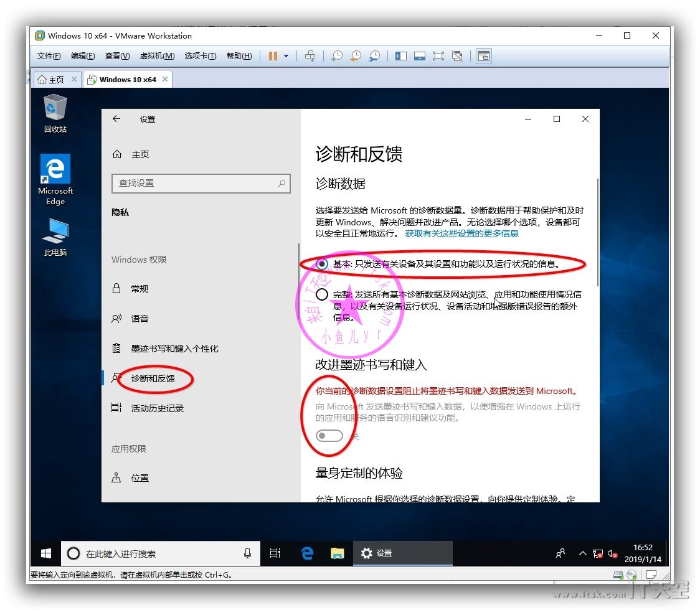The width and height of the screenshot is (700, 610).
Task: Click the network status tray icon
Action: [598, 554]
